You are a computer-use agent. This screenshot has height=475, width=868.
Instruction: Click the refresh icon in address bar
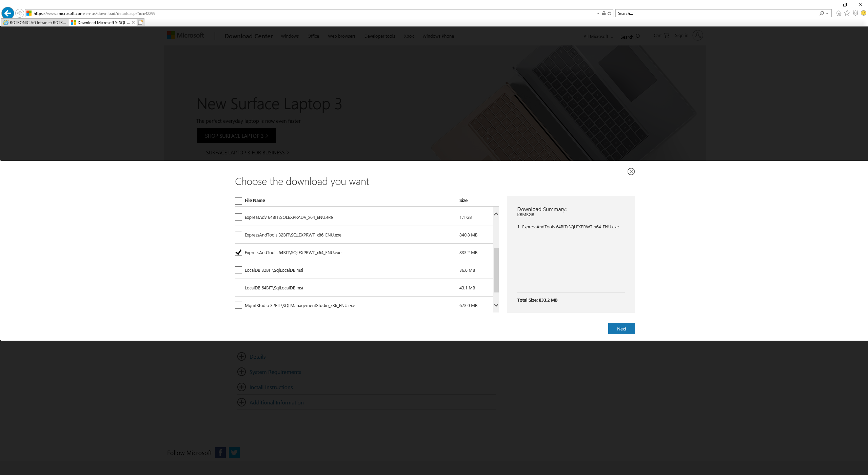(x=609, y=13)
